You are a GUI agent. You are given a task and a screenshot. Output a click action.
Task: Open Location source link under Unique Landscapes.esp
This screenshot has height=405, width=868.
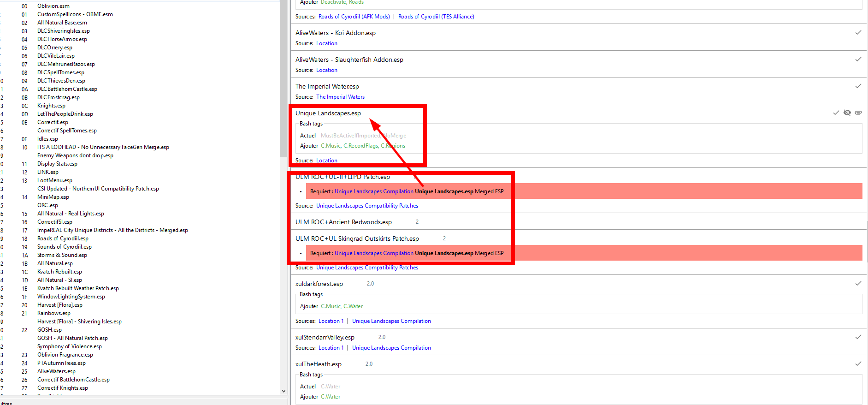coord(327,161)
